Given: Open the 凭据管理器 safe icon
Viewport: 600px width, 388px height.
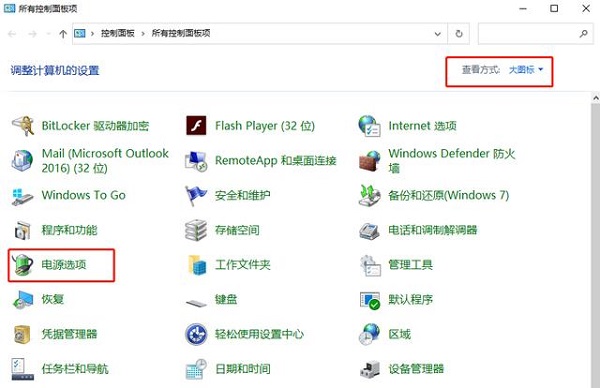Looking at the screenshot, I should 22,334.
